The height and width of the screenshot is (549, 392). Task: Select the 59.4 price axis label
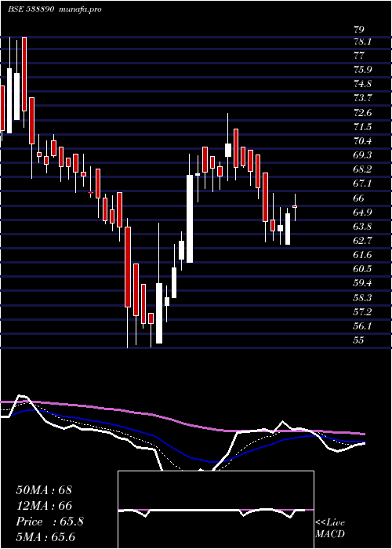[362, 283]
